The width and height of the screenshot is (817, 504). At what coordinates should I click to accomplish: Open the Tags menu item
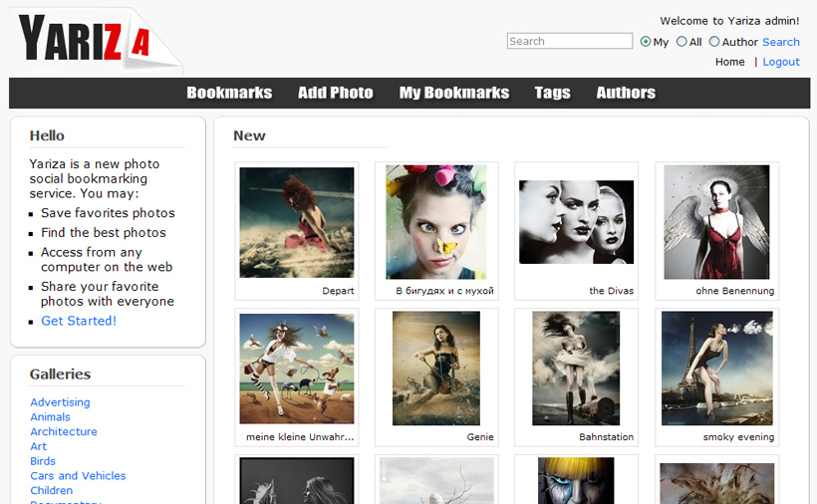[x=552, y=93]
